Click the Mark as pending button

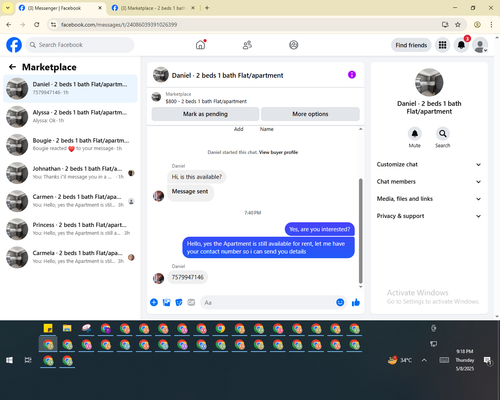coord(205,114)
